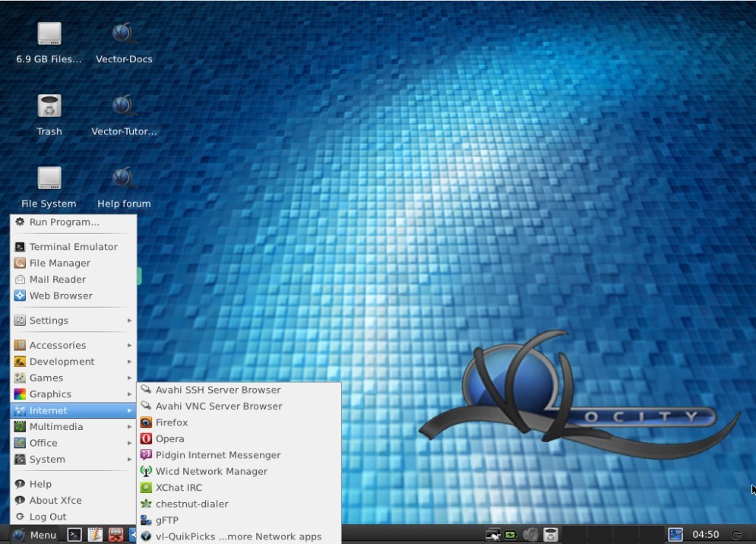Click the volume speaker tray icon
The height and width of the screenshot is (544, 756).
[x=530, y=534]
